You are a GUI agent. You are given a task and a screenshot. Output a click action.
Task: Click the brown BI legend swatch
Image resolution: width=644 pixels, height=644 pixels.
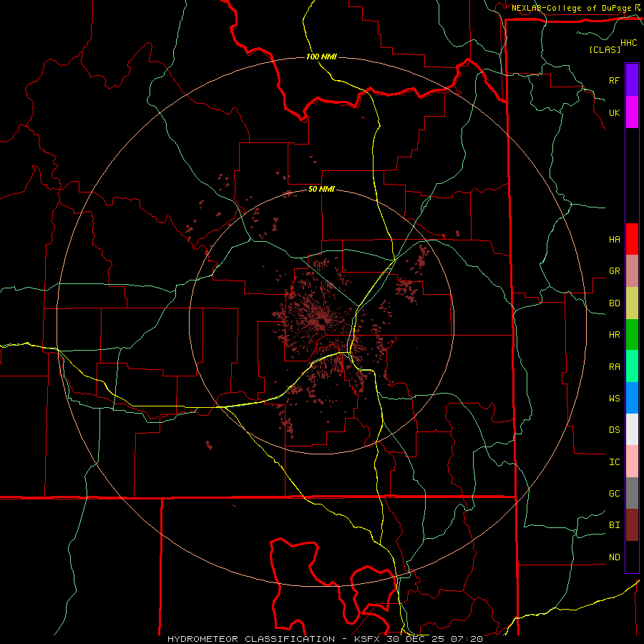(632, 525)
